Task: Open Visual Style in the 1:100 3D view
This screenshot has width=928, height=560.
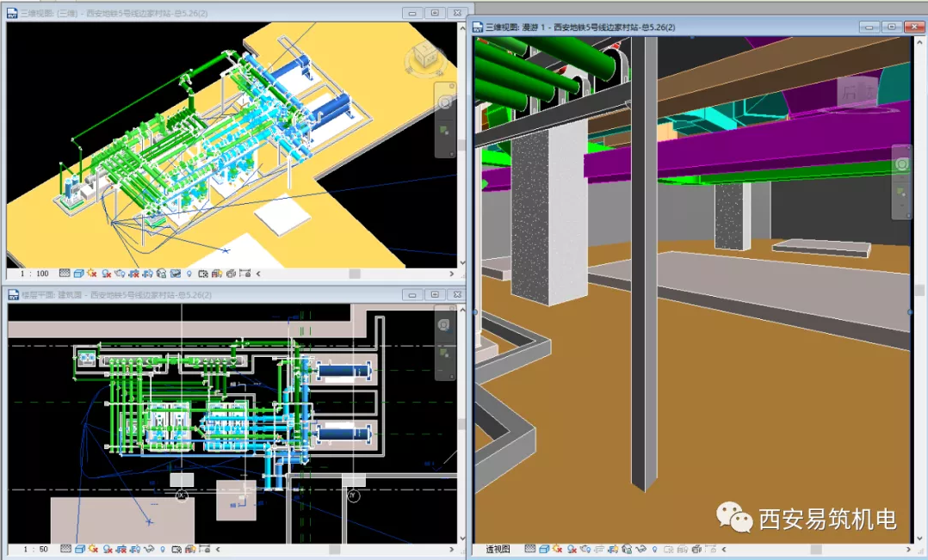Action: click(x=78, y=274)
